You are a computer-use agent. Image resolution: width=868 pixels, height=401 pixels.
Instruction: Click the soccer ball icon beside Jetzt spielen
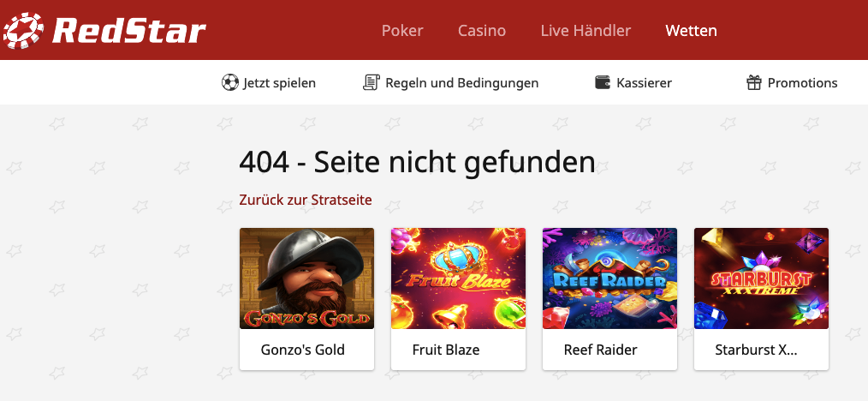click(x=229, y=83)
